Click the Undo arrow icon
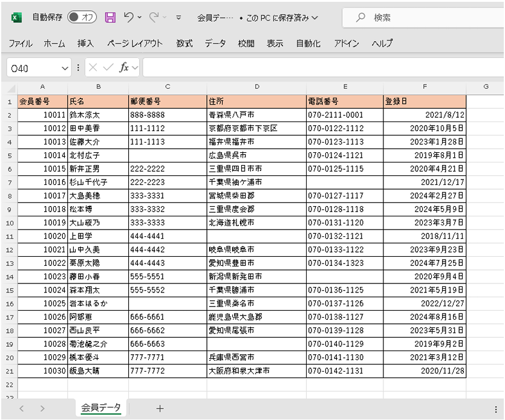Viewport: 505px width, 420px height. pos(128,18)
